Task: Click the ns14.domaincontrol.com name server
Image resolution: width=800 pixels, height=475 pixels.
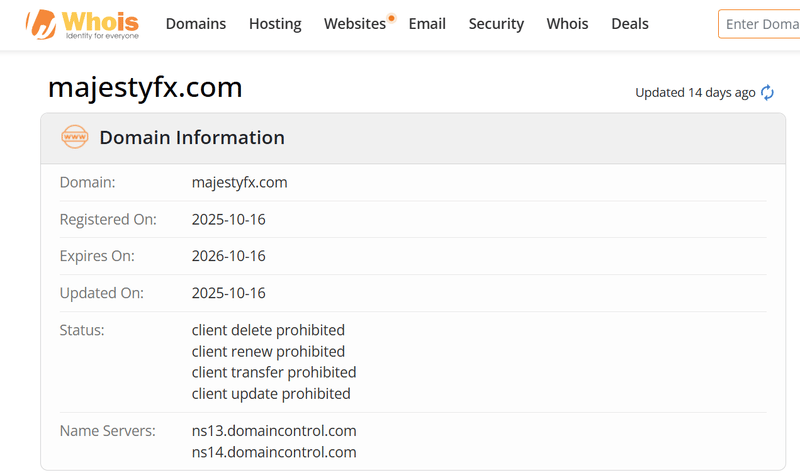Action: pos(274,452)
